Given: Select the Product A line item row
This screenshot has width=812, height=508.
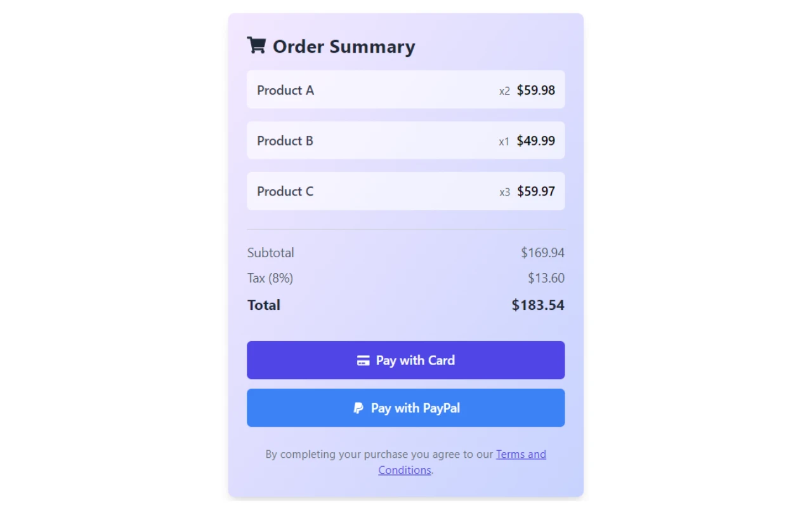Looking at the screenshot, I should click(x=406, y=90).
